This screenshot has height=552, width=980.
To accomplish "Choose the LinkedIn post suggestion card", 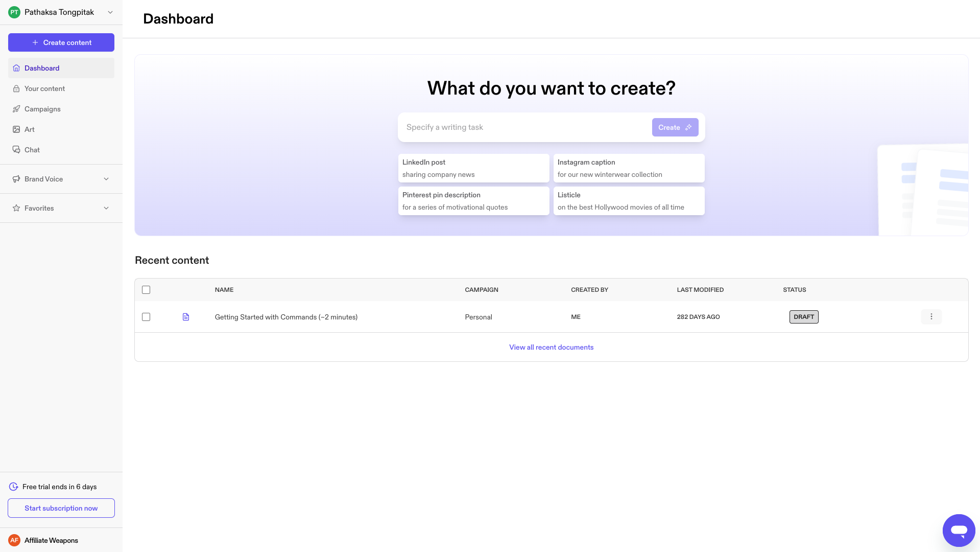I will 473,168.
